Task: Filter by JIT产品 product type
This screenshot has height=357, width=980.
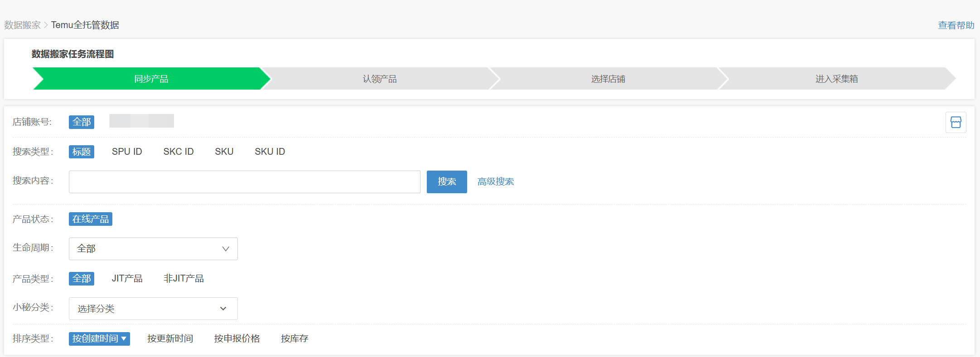Action: (x=127, y=278)
